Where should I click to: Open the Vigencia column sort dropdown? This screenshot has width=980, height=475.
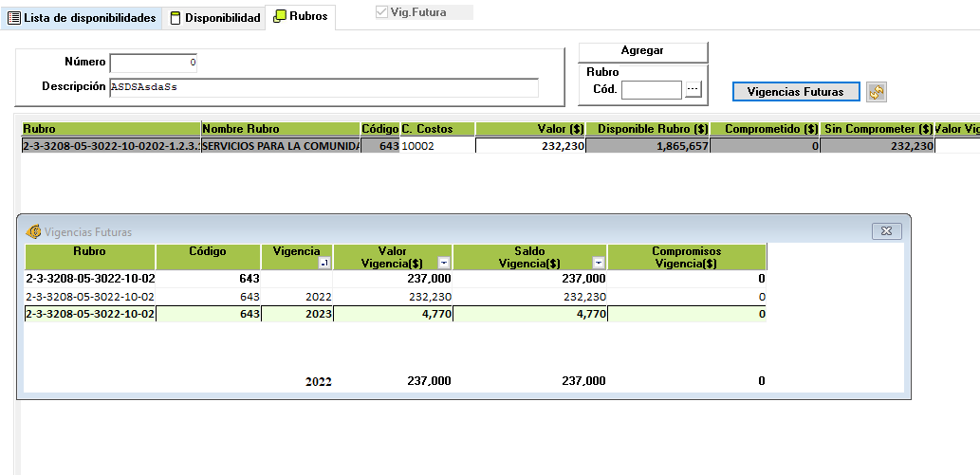pyautogui.click(x=324, y=264)
